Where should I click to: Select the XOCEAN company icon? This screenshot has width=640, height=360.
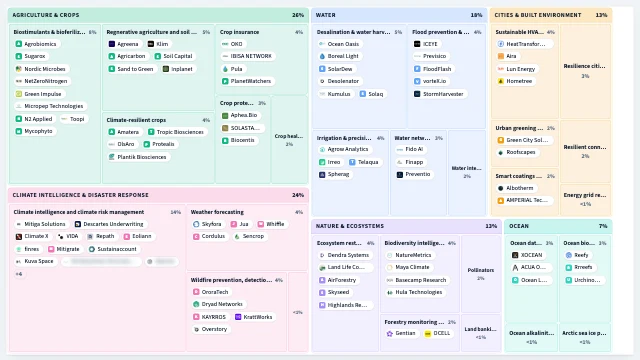515,255
